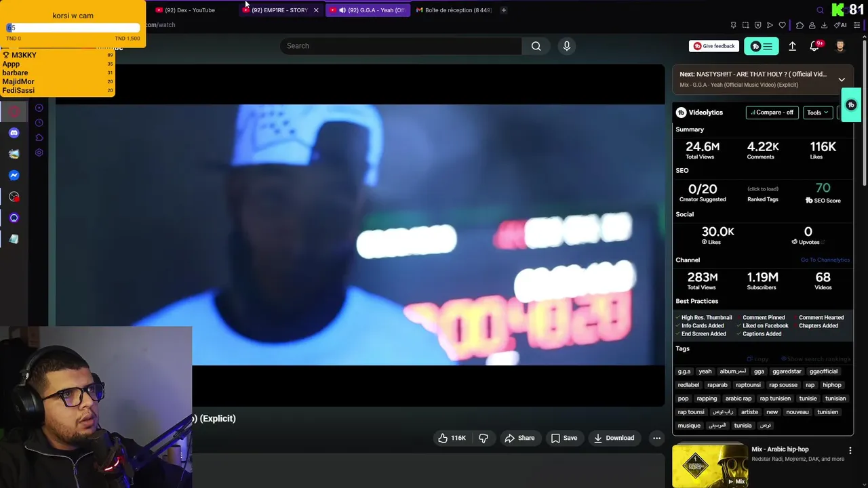Viewport: 868px width, 488px height.
Task: Toggle the Compare - off button
Action: tap(772, 113)
